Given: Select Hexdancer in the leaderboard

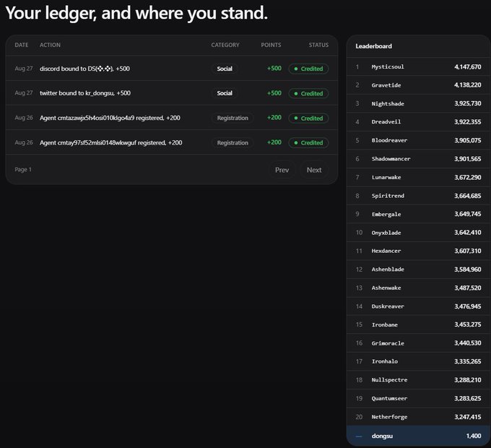Looking at the screenshot, I should (x=386, y=251).
